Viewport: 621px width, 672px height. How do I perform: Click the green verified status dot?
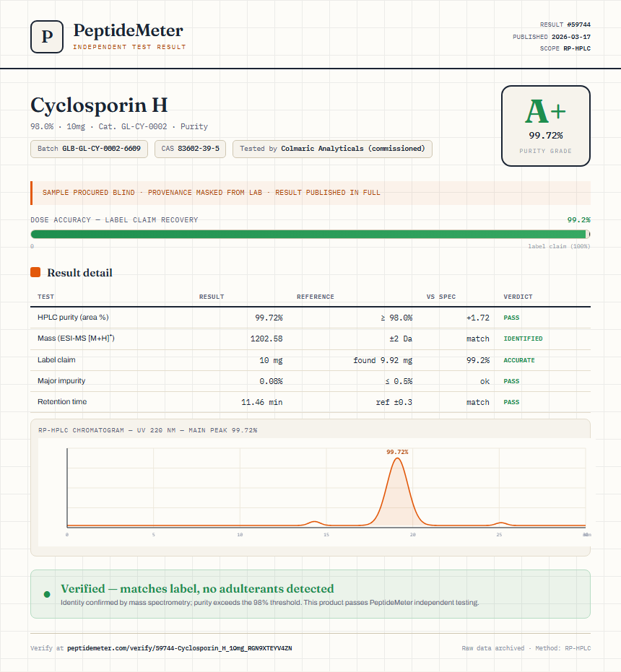pyautogui.click(x=47, y=594)
